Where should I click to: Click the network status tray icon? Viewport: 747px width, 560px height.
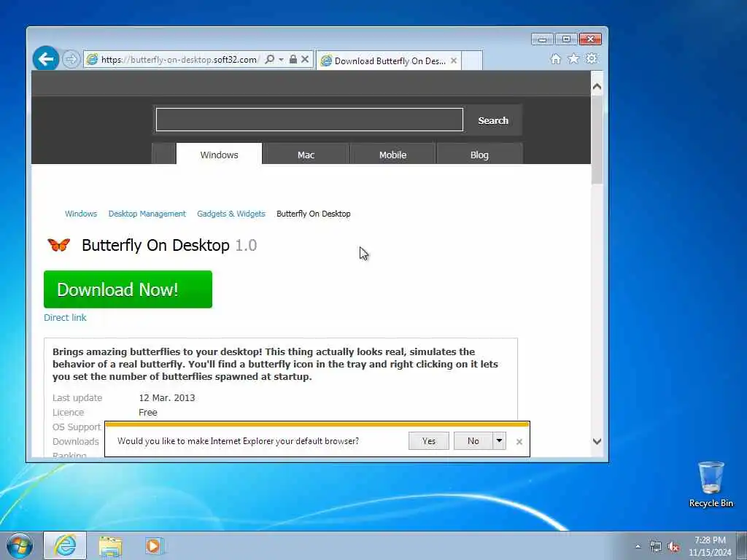point(656,546)
